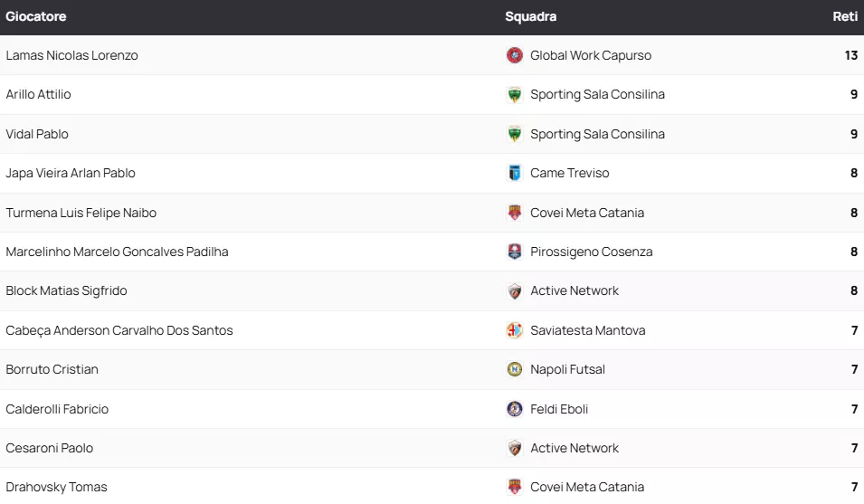Click the Global Work Capurso team logo
The width and height of the screenshot is (864, 504).
[x=515, y=55]
